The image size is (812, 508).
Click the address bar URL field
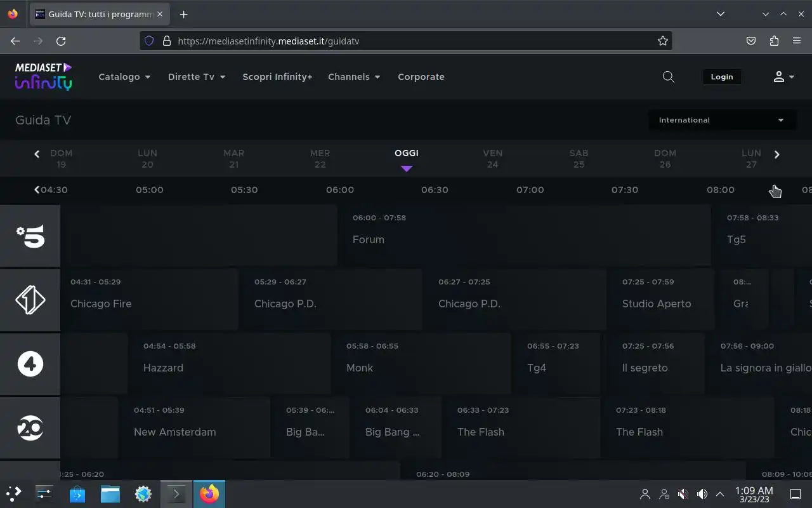tap(406, 41)
